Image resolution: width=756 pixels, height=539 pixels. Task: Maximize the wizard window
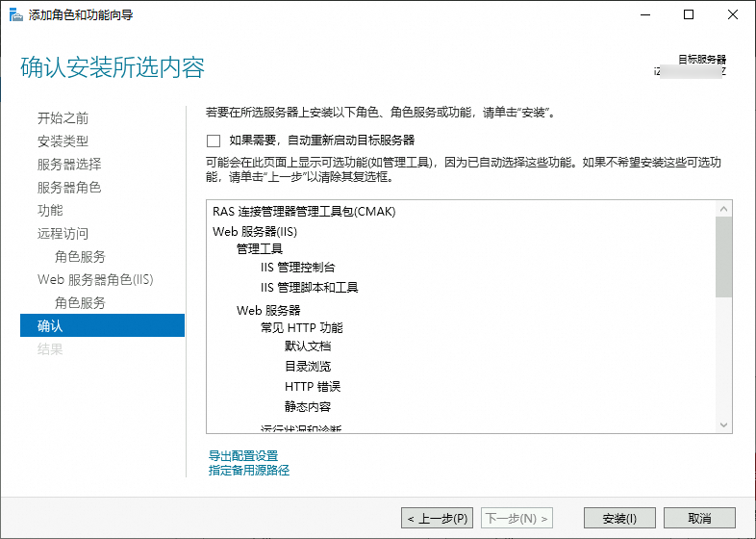tap(689, 14)
